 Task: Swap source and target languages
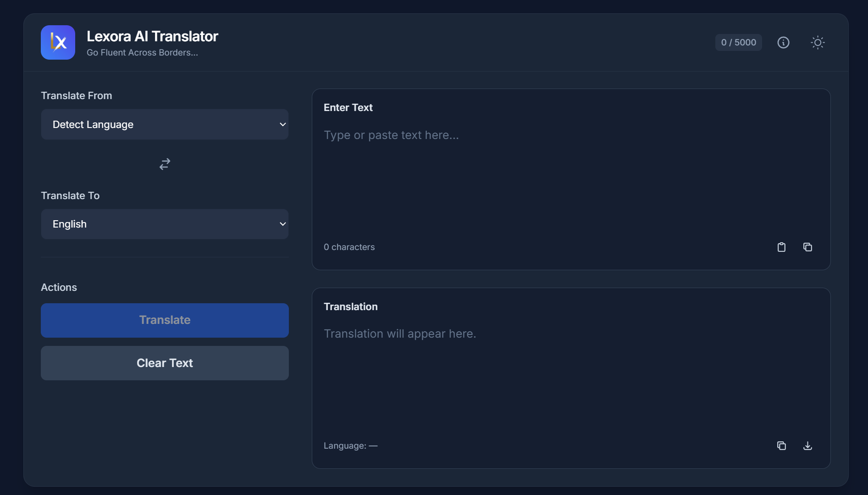coord(165,164)
